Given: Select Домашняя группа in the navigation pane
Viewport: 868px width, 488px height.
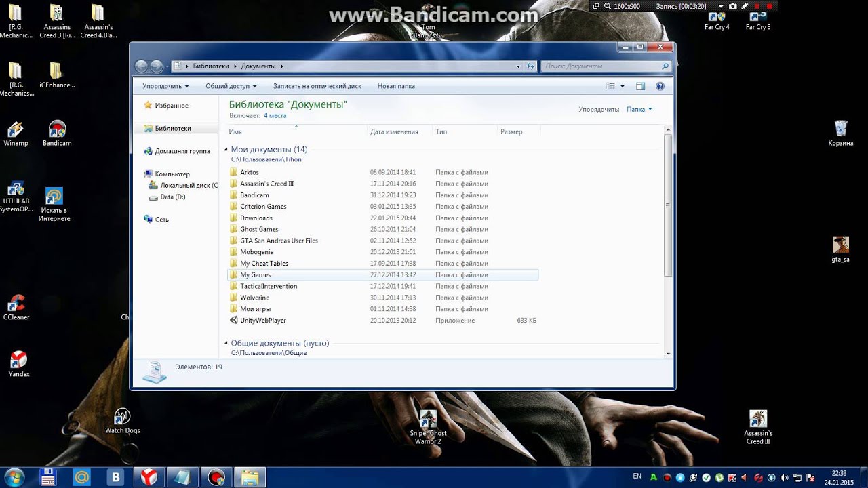Looking at the screenshot, I should (176, 151).
